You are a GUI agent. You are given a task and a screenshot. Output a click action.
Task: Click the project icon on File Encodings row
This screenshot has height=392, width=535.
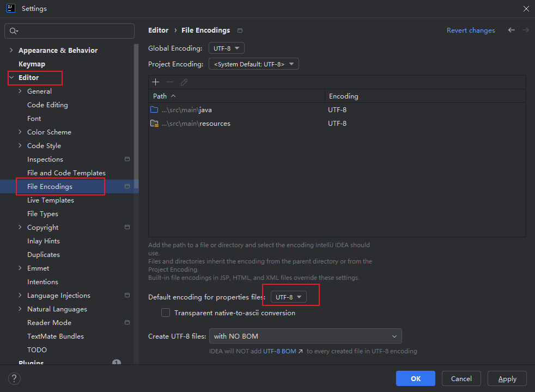click(127, 186)
